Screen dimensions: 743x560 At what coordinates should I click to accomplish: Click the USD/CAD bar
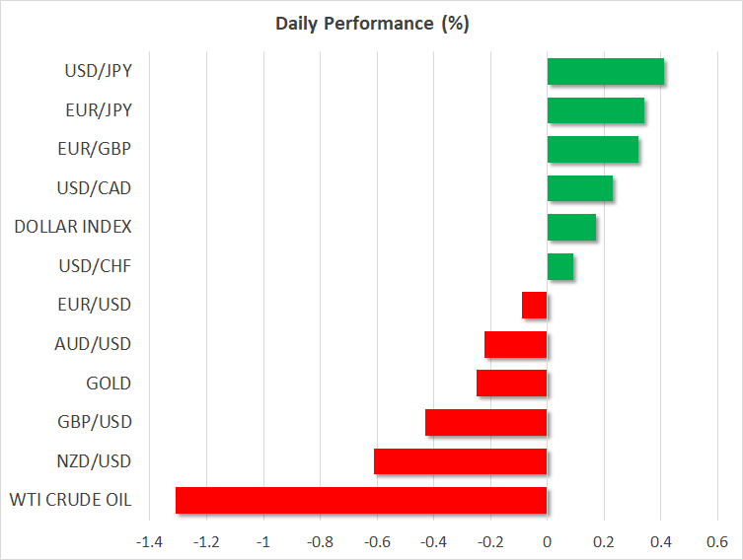point(579,188)
